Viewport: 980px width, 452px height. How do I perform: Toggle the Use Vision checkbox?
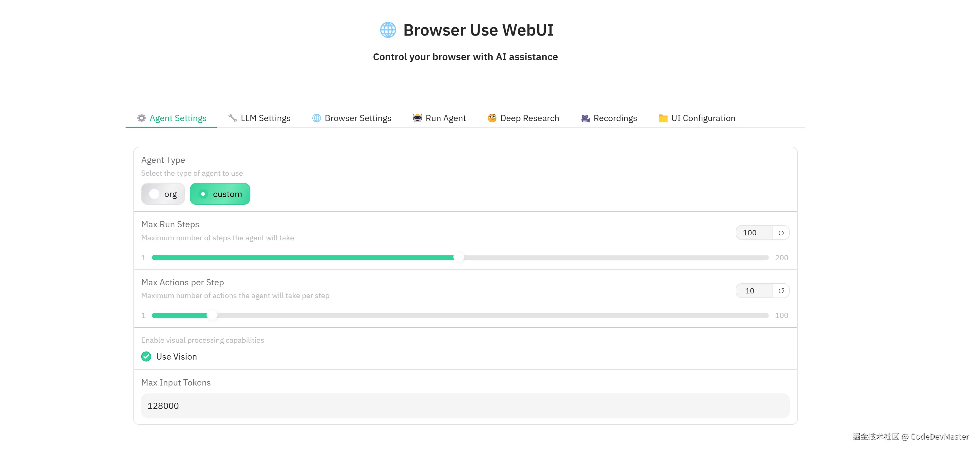point(147,356)
